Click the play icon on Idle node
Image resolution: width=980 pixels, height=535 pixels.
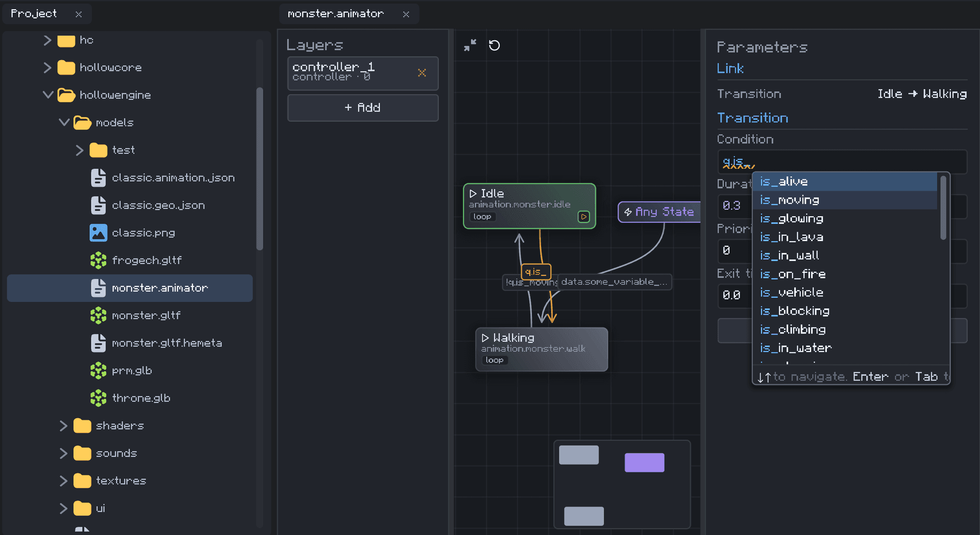(x=583, y=217)
